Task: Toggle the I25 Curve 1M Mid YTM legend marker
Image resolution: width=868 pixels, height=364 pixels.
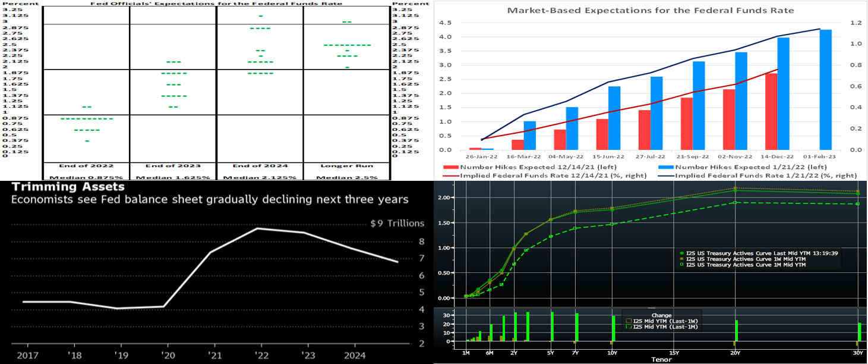Action: pos(681,265)
